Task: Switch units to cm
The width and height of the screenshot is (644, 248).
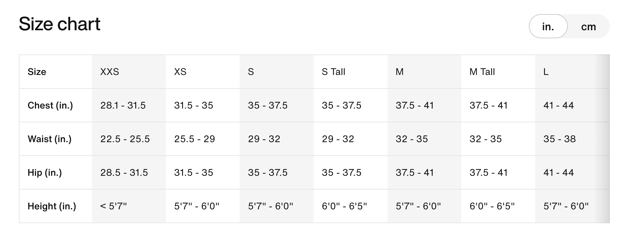Action: [588, 27]
